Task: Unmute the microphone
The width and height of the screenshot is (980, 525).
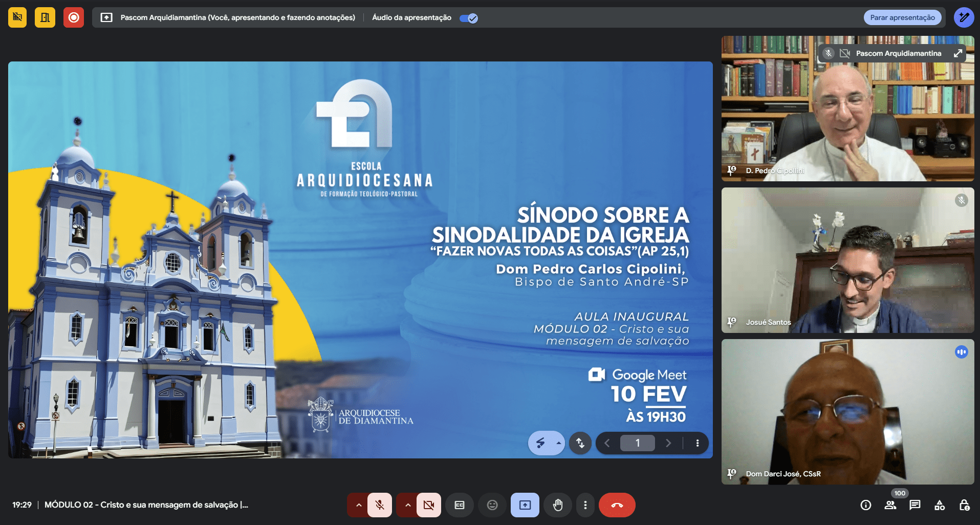Action: pos(380,505)
